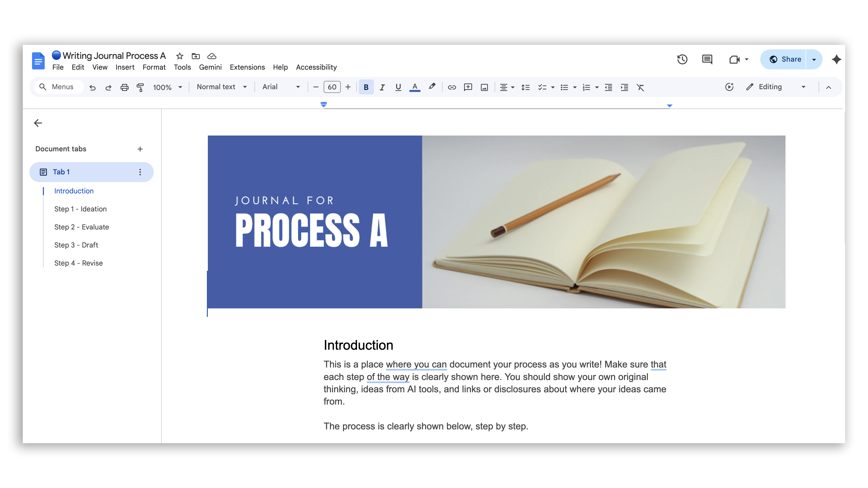This screenshot has height=488, width=868.
Task: Toggle italic formatting
Action: click(x=382, y=87)
